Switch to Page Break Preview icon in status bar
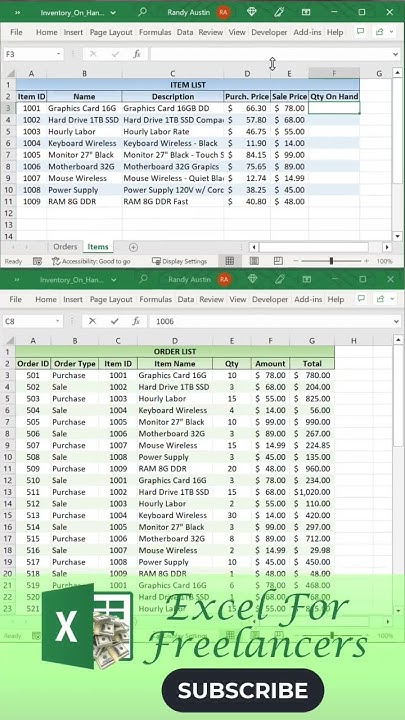Viewport: 405px width, 720px height. tap(278, 261)
